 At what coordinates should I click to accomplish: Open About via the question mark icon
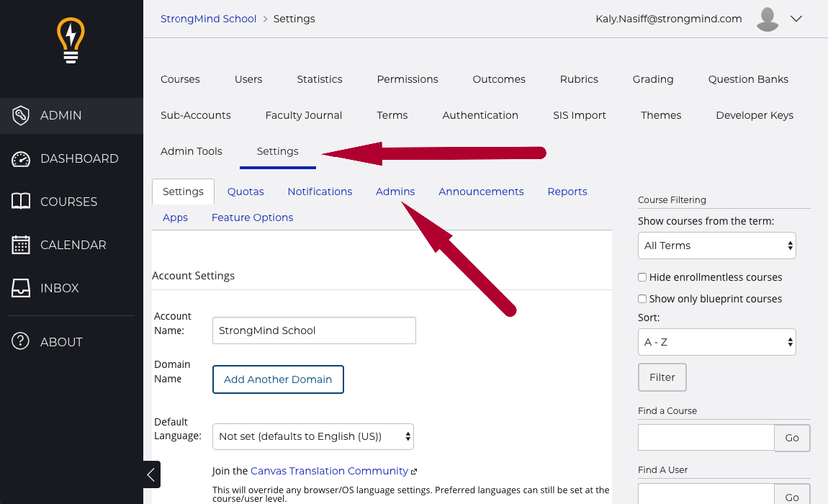(x=21, y=342)
